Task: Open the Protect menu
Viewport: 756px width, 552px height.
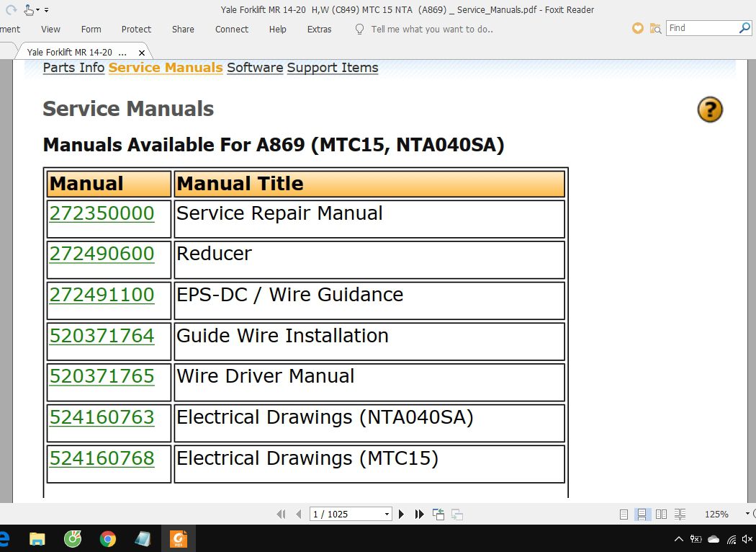Action: point(136,29)
